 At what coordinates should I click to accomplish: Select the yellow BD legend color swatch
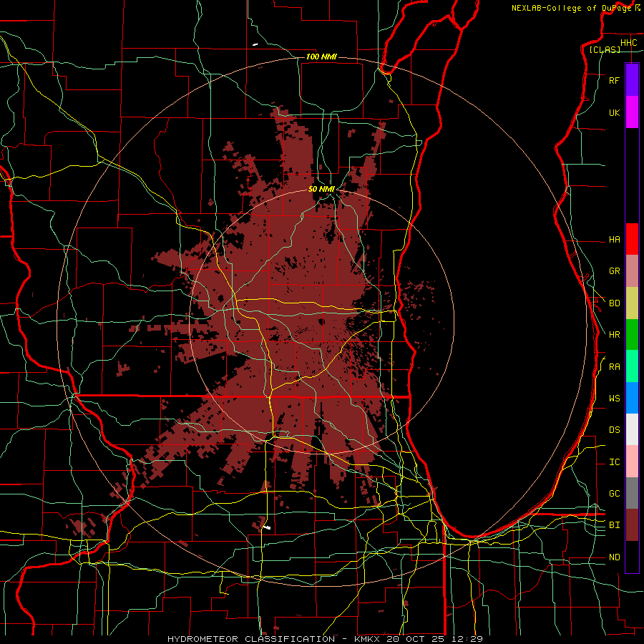tap(632, 303)
